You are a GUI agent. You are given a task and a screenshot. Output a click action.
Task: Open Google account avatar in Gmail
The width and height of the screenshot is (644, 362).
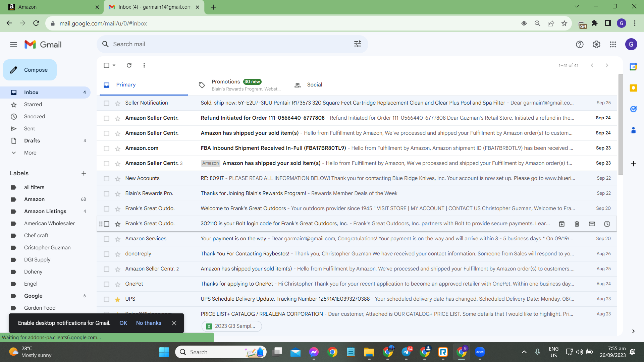631,44
